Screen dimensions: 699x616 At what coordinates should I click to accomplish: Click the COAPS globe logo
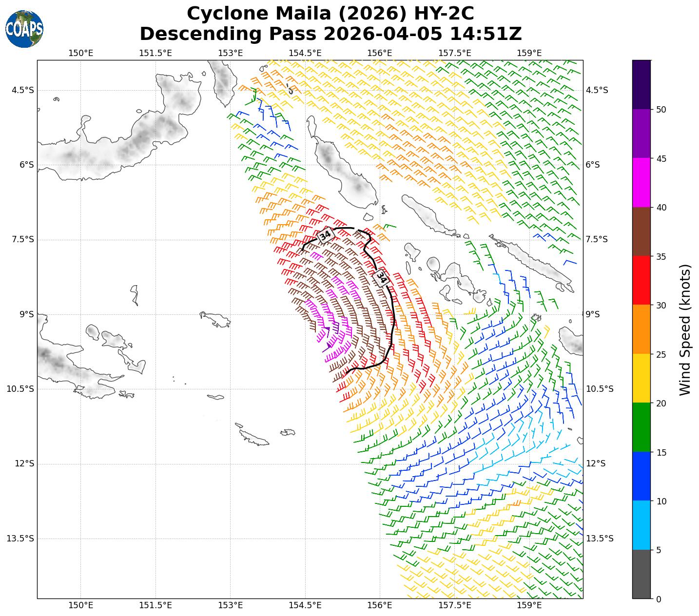point(24,29)
